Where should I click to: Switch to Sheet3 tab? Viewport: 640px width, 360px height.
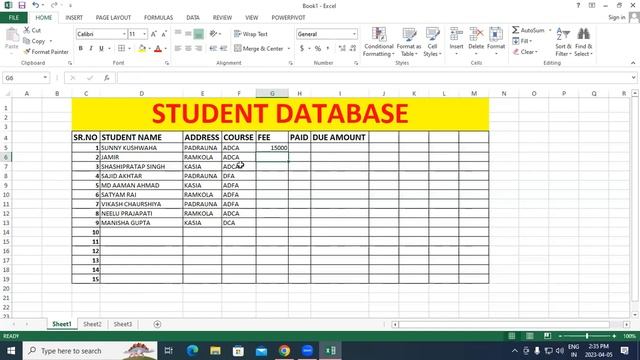[122, 324]
